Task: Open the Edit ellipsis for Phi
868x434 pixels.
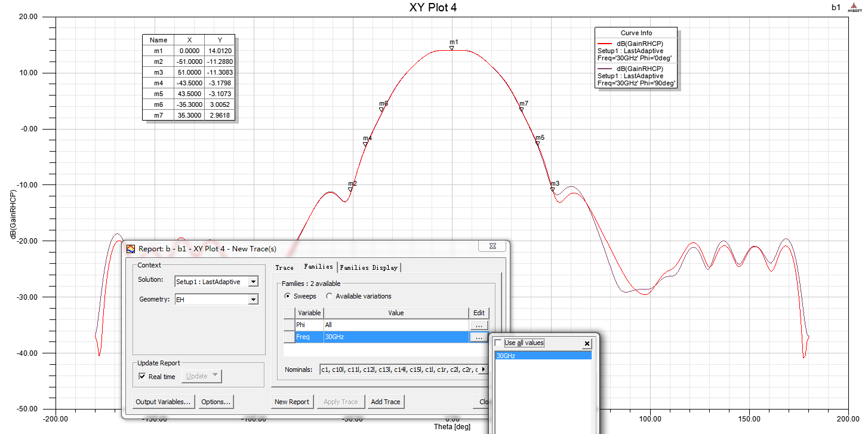Action: coord(478,325)
